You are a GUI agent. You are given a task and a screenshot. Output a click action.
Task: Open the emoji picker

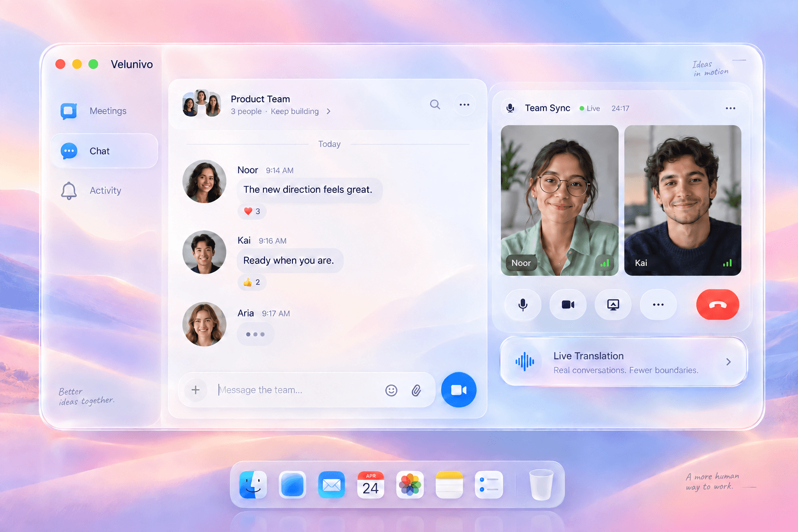(x=391, y=390)
